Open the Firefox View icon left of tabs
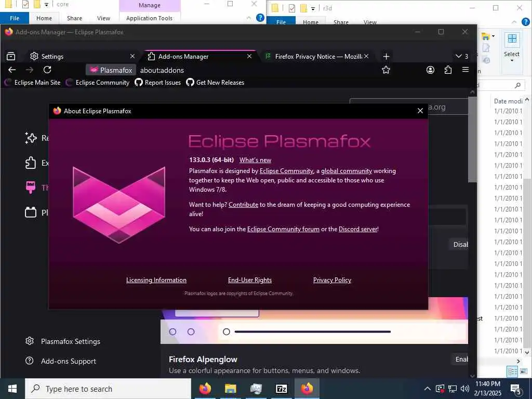The width and height of the screenshot is (532, 399). click(x=11, y=56)
